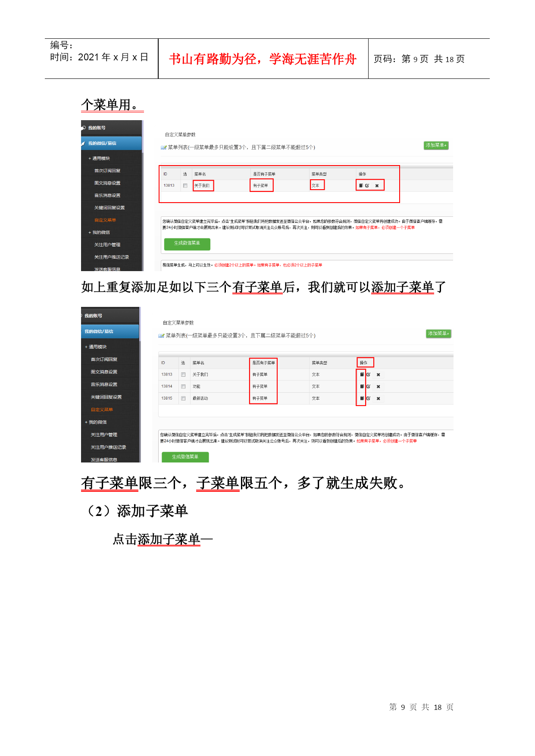
Task: Open 关注用户推送记录 in the first screenshot sidebar
Action: (x=112, y=257)
